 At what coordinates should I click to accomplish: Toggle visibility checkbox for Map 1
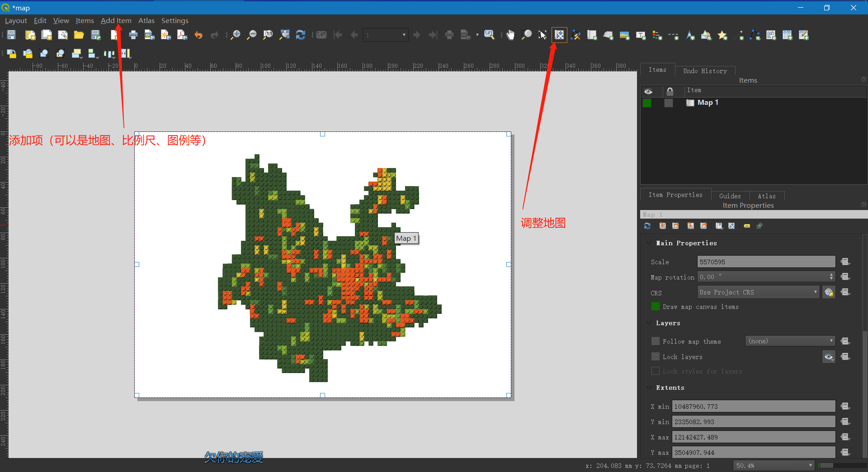[x=647, y=103]
